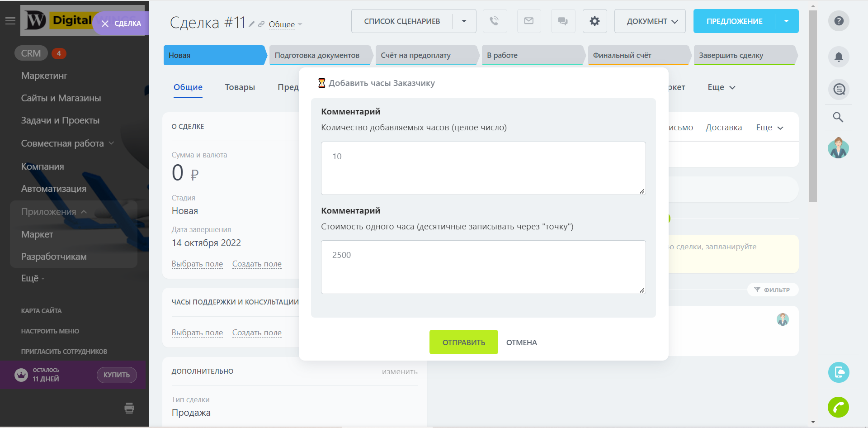Click the Отправить button
Image resolution: width=868 pixels, height=428 pixels.
tap(464, 342)
